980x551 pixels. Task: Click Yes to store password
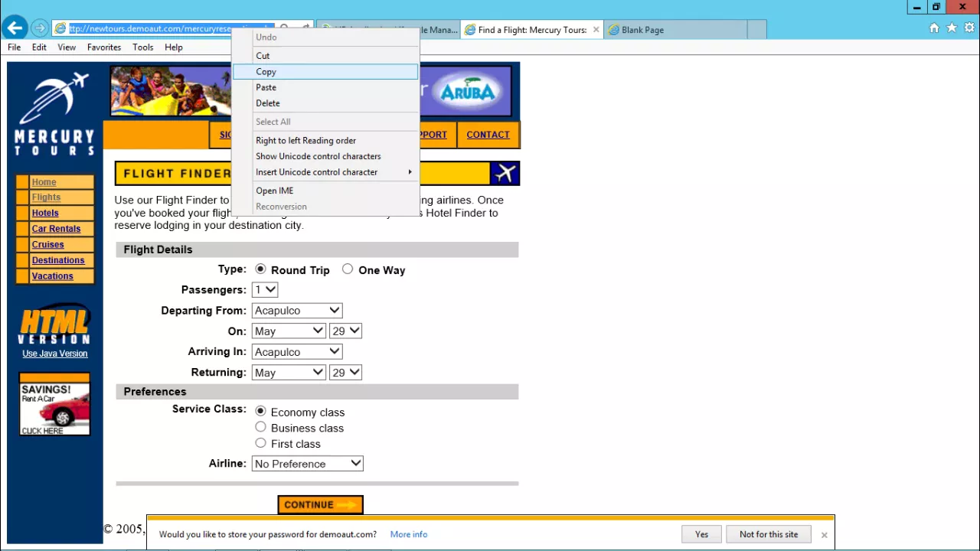click(x=701, y=534)
